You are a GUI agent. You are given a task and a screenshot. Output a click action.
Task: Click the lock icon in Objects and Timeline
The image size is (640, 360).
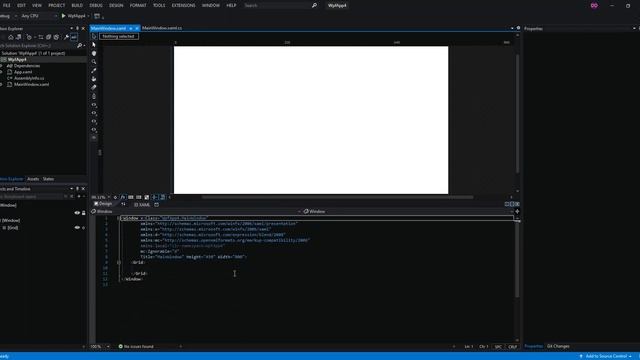point(84,213)
